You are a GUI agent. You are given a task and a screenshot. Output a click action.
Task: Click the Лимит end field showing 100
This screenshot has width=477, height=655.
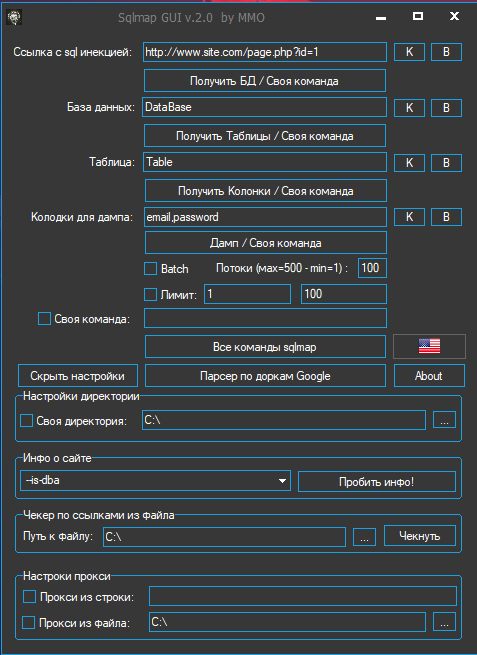pos(344,294)
